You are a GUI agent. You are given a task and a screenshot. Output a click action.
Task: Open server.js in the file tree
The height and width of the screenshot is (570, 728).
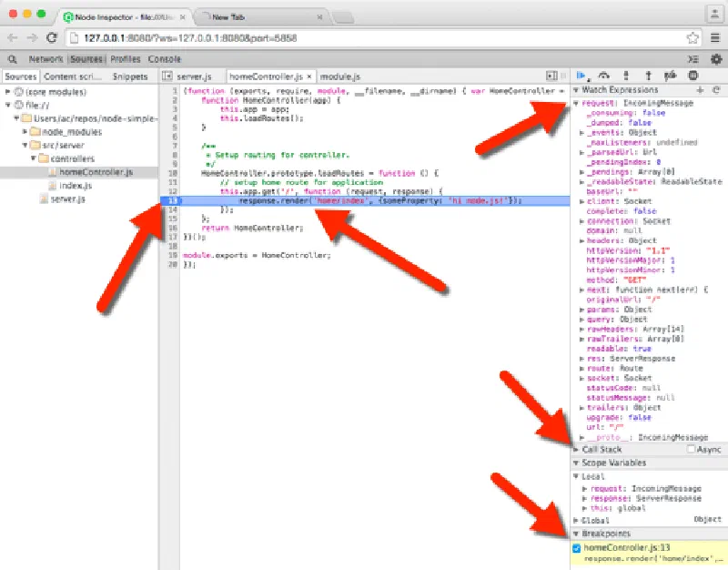(67, 198)
